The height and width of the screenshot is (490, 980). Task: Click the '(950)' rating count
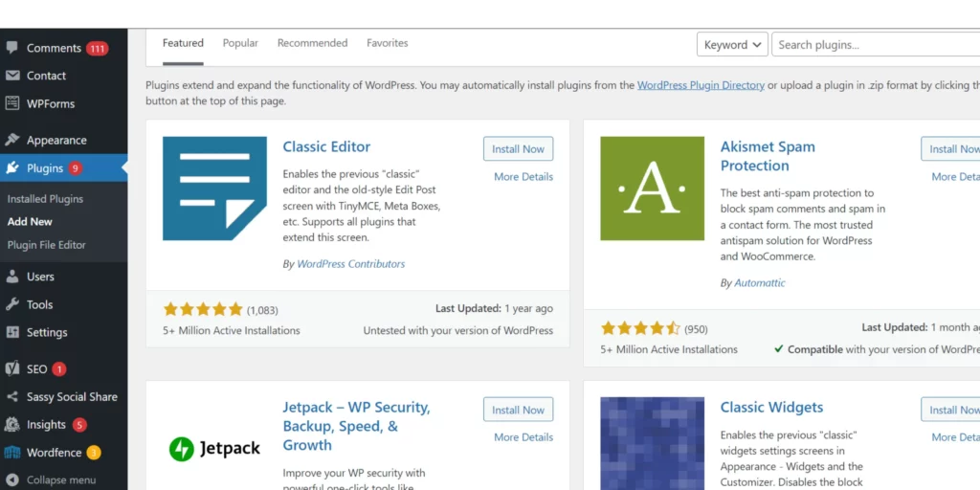tap(696, 329)
